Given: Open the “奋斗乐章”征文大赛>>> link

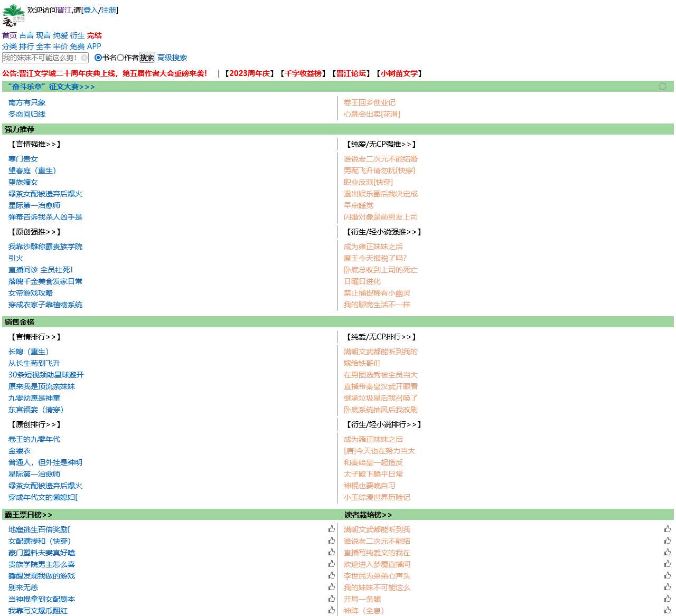Looking at the screenshot, I should tap(51, 87).
